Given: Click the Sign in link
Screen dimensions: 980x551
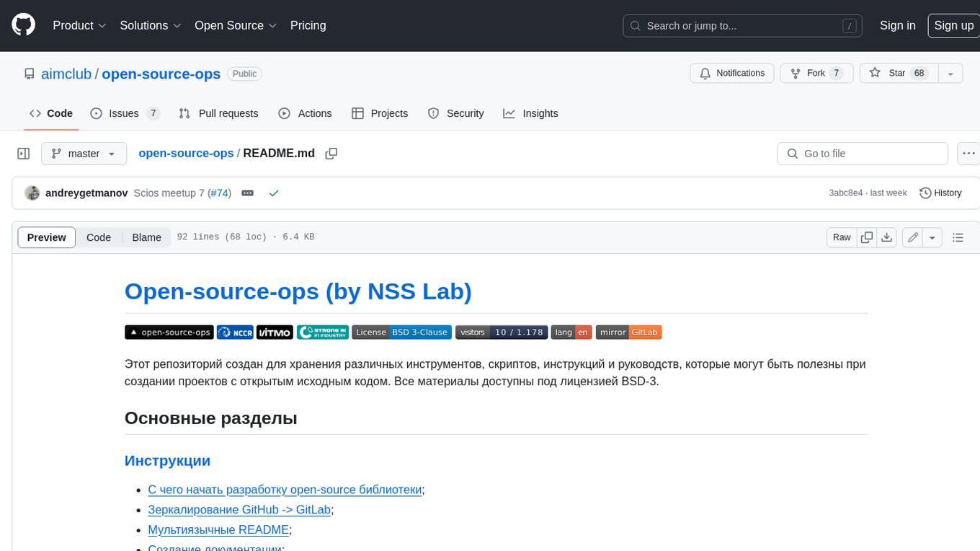Looking at the screenshot, I should point(897,25).
